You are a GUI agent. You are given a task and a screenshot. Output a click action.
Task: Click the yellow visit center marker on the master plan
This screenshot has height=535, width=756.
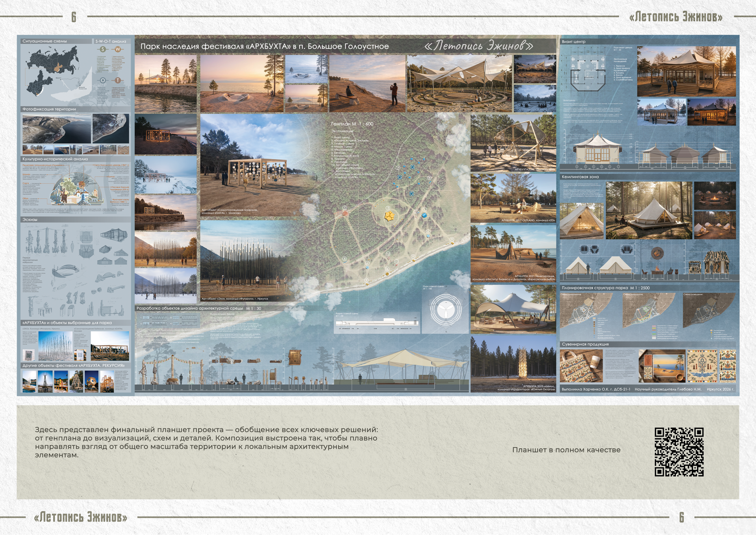click(x=389, y=216)
